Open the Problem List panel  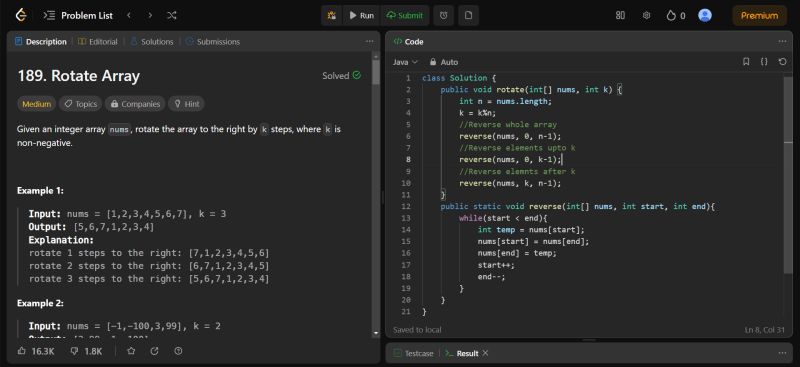[79, 15]
